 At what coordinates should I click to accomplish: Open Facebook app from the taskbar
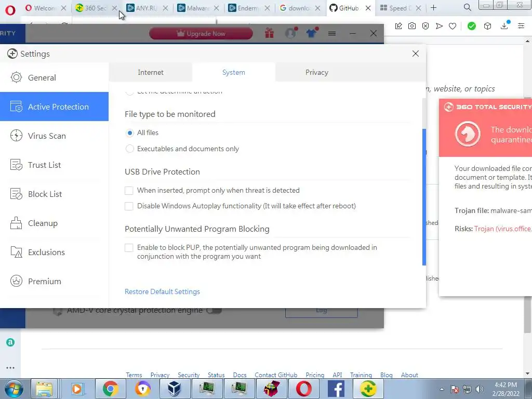[336, 389]
